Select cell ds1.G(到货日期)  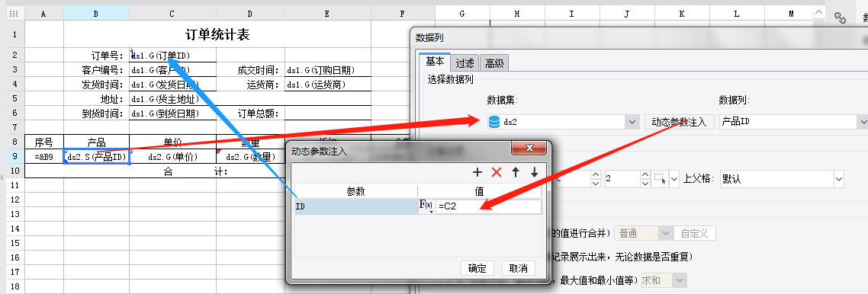172,113
